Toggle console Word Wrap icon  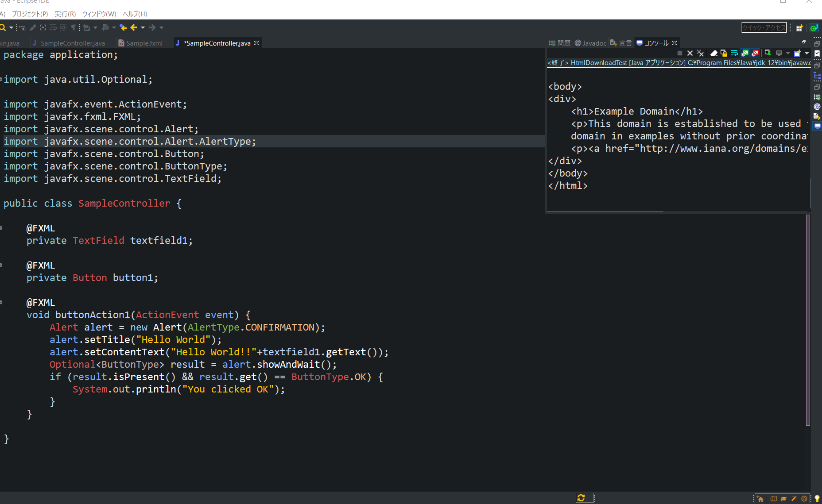click(x=734, y=53)
